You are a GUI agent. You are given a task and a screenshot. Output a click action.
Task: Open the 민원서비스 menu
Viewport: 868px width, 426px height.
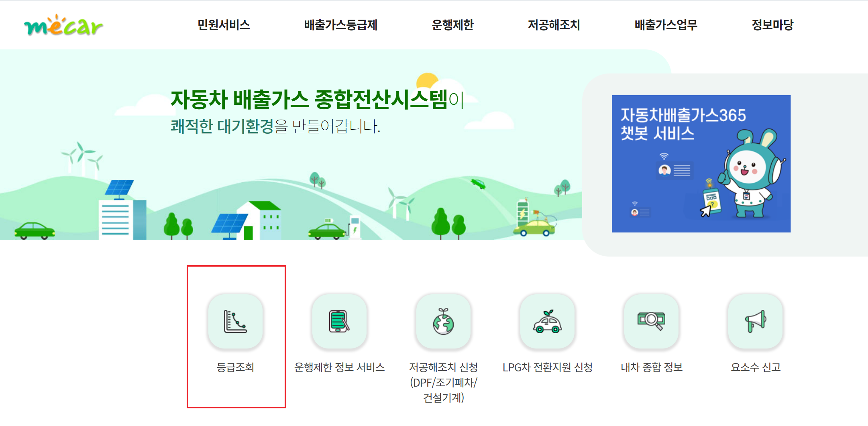click(224, 25)
